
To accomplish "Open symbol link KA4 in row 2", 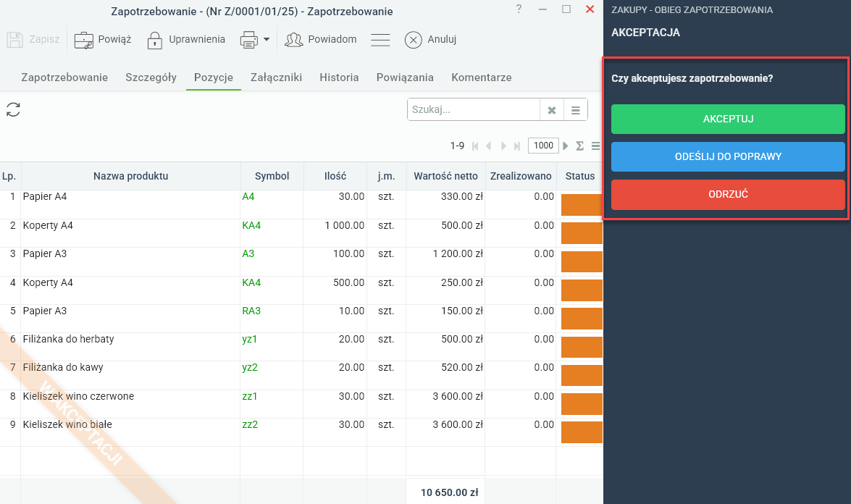I will pyautogui.click(x=251, y=226).
